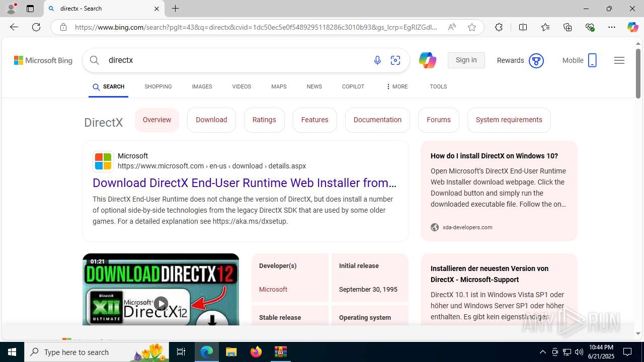Go back to the previous page
Viewport: 644px width, 362px height.
(14, 27)
